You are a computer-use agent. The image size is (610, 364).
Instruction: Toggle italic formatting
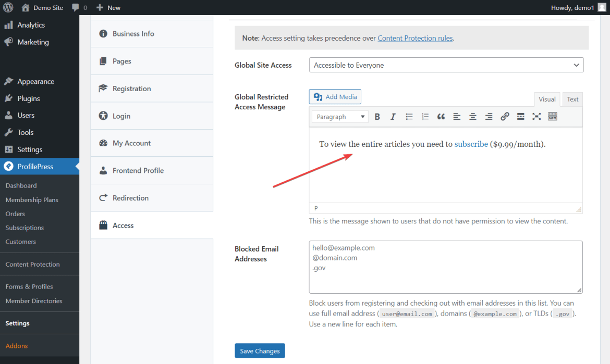click(393, 117)
